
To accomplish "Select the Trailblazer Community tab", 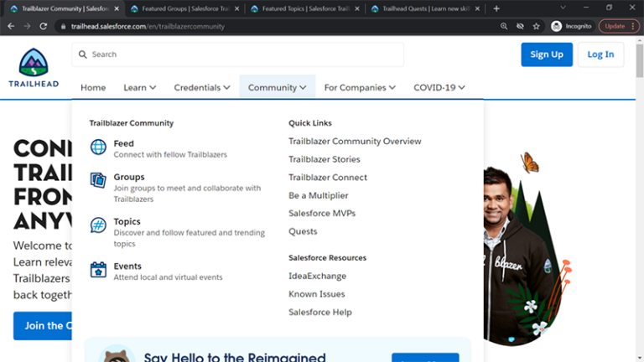I will 64,8.
